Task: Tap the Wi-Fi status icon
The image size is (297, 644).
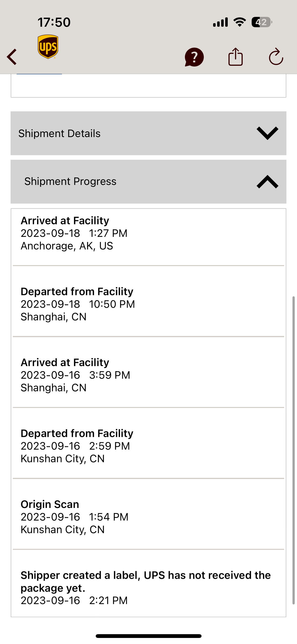Action: [240, 22]
